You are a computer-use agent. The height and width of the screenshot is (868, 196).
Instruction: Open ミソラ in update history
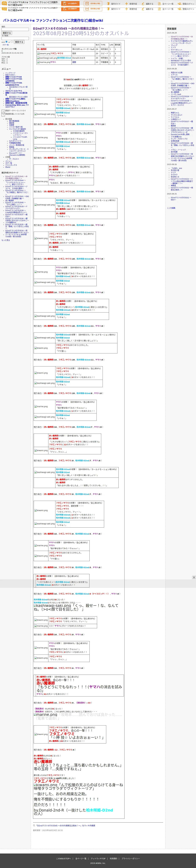click(173, 47)
